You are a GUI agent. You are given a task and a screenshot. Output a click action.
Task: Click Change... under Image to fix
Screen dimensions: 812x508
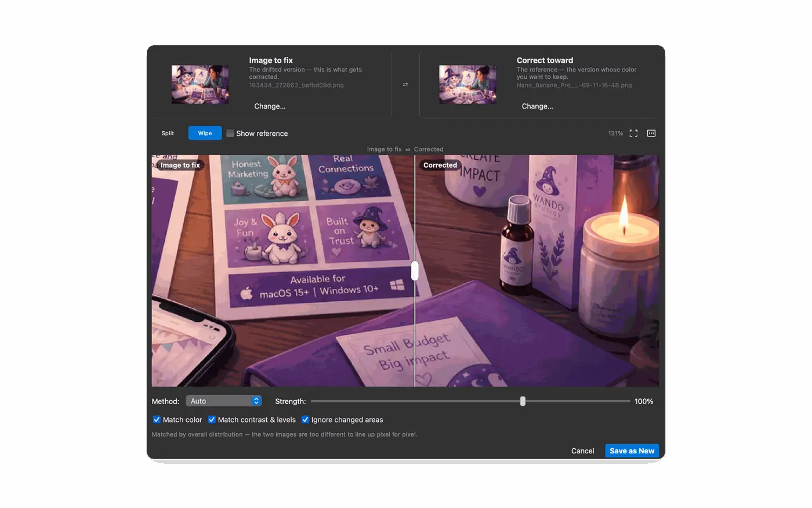click(x=270, y=106)
